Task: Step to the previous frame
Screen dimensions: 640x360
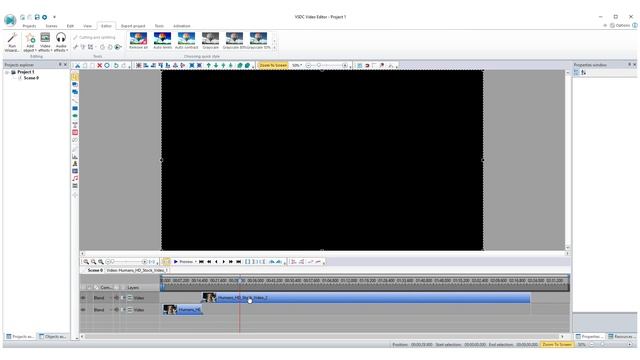Action: coord(216,262)
